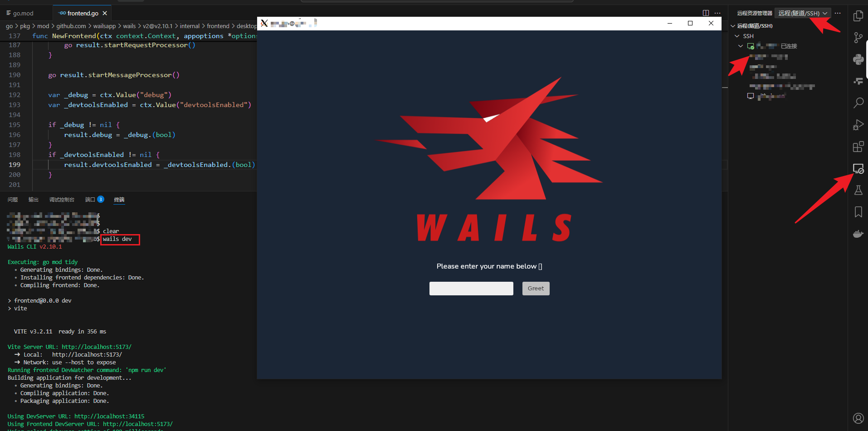Viewport: 868px width, 431px height.
Task: Click the 'v2@v2.10.1' breadcrumb segment
Action: (x=158, y=26)
